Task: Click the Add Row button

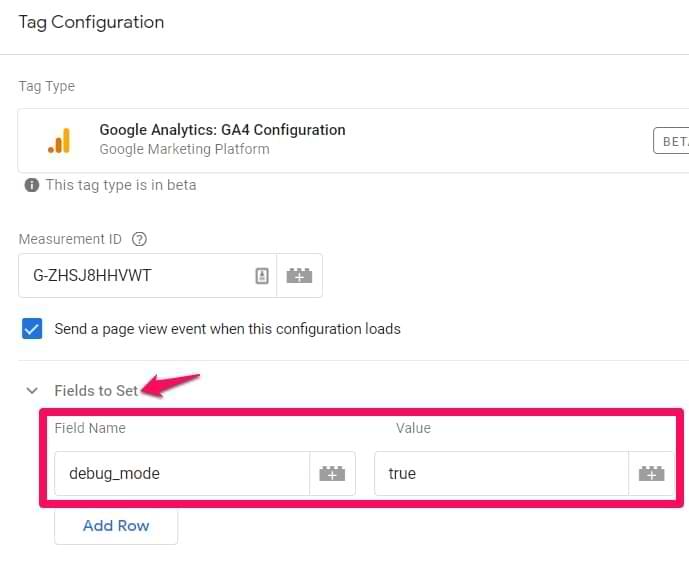Action: (x=116, y=526)
